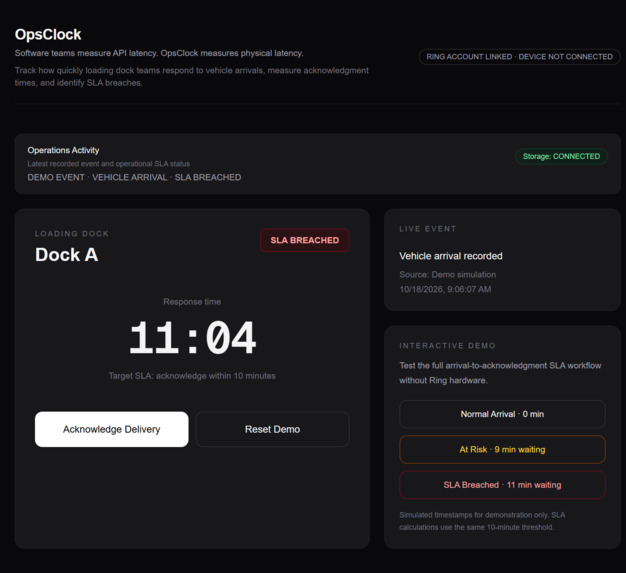
Task: Click DEMO EVENT · VEHICLE ARRIVAL · SLA BREACHED line
Action: pos(134,177)
